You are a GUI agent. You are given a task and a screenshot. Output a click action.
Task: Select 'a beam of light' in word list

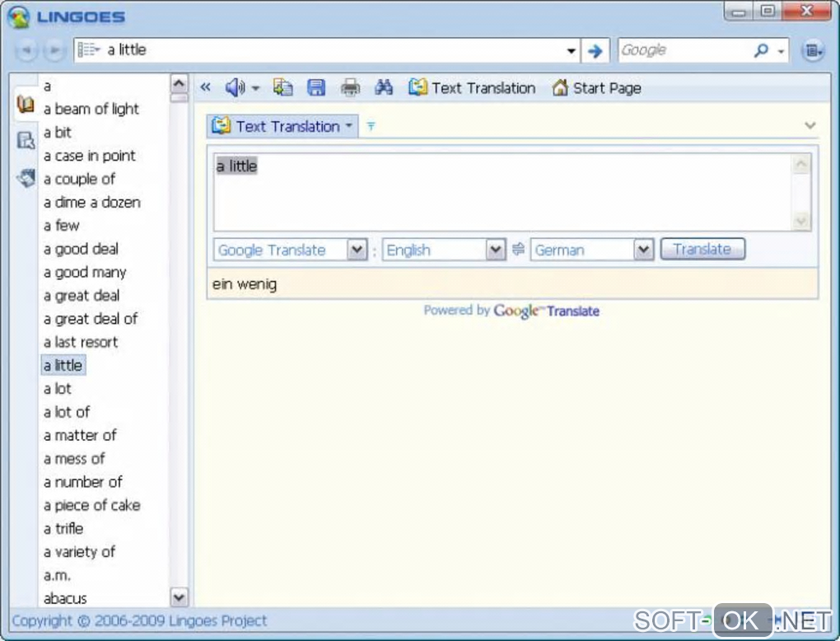click(91, 109)
